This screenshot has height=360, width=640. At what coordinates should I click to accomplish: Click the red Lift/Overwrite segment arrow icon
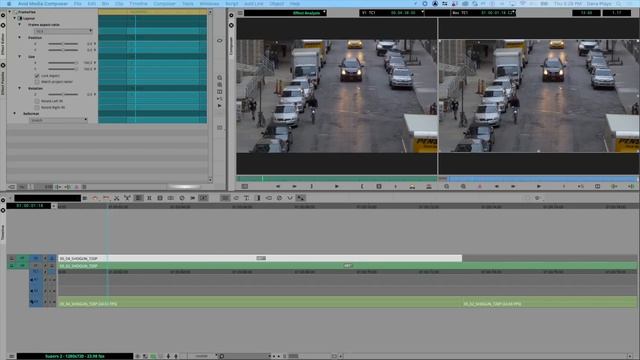[x=95, y=198]
